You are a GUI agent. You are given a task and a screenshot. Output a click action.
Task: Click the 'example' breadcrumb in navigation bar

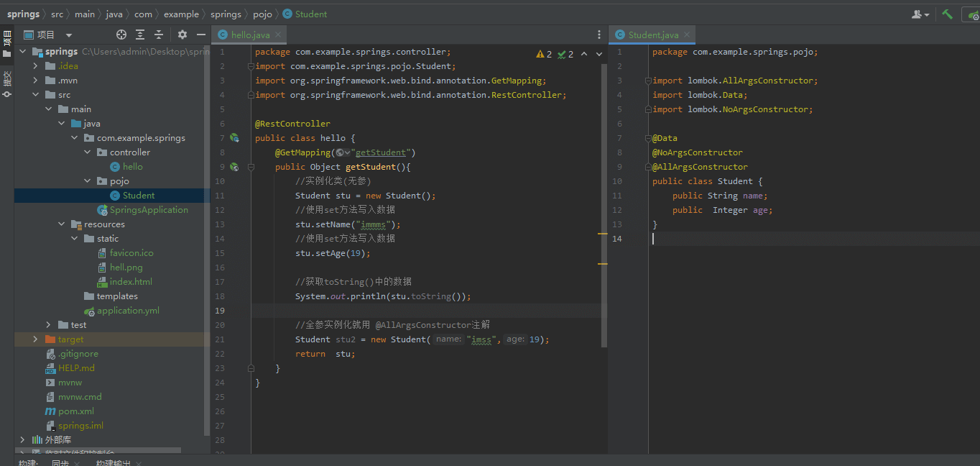181,14
